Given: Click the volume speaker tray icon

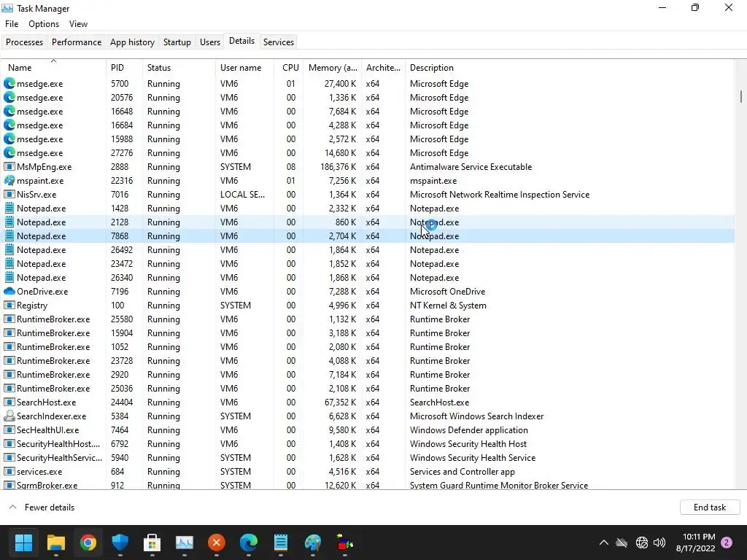Looking at the screenshot, I should click(x=659, y=542).
